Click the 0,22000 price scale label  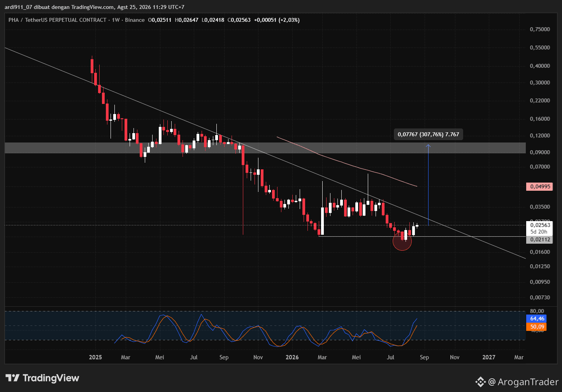[x=540, y=100]
